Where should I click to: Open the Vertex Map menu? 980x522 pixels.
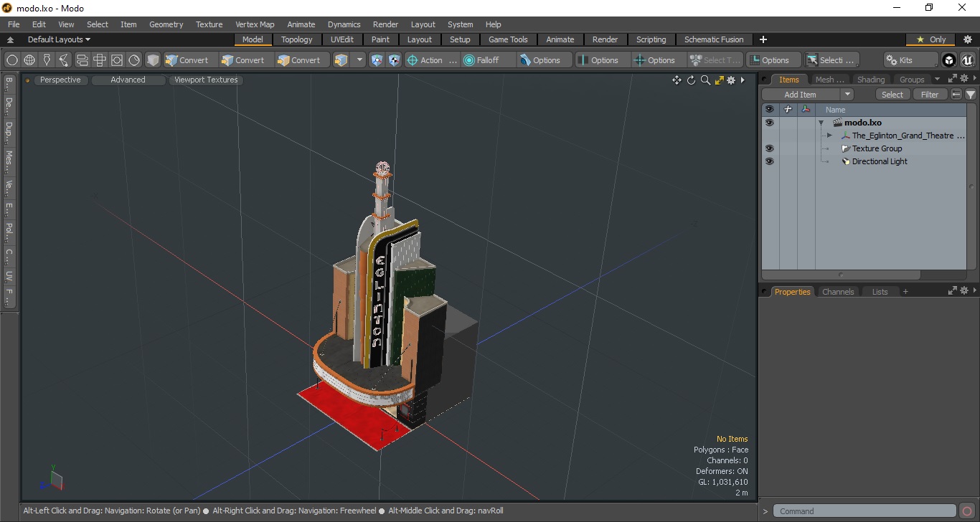click(x=255, y=24)
